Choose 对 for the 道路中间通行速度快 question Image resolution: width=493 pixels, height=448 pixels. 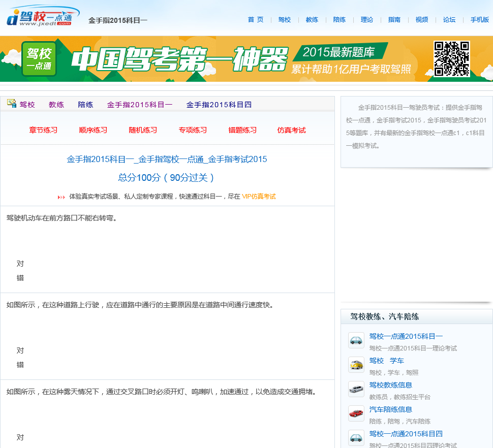point(20,350)
